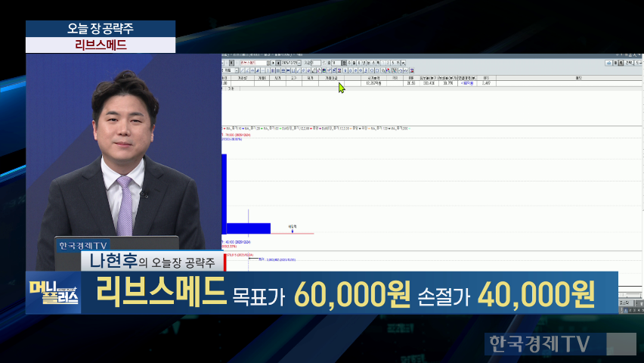This screenshot has height=363, width=644.
Task: Click the "5" interval button
Action: click(392, 63)
